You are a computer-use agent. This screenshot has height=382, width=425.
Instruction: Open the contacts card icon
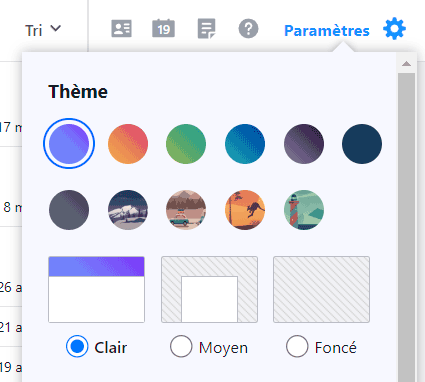[x=121, y=29]
